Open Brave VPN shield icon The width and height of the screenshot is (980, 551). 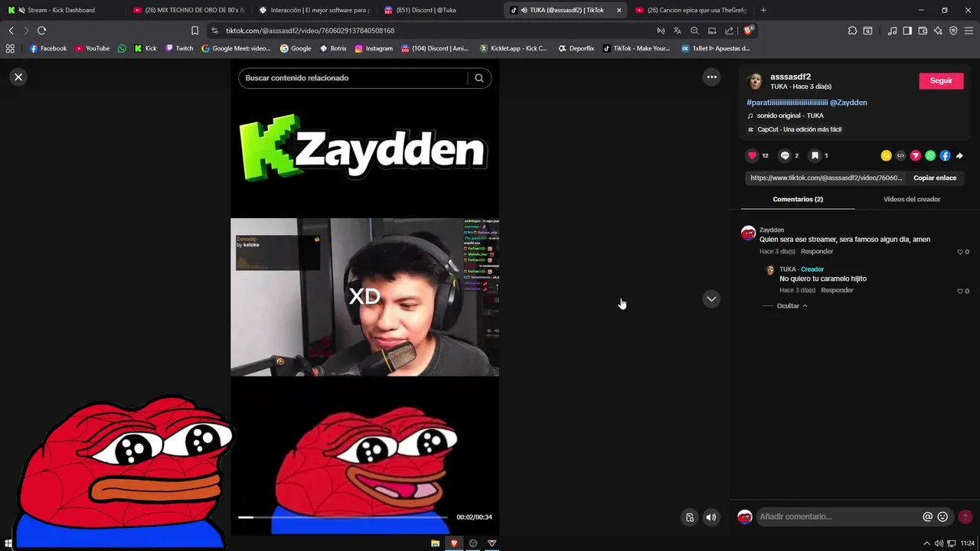[x=953, y=31]
